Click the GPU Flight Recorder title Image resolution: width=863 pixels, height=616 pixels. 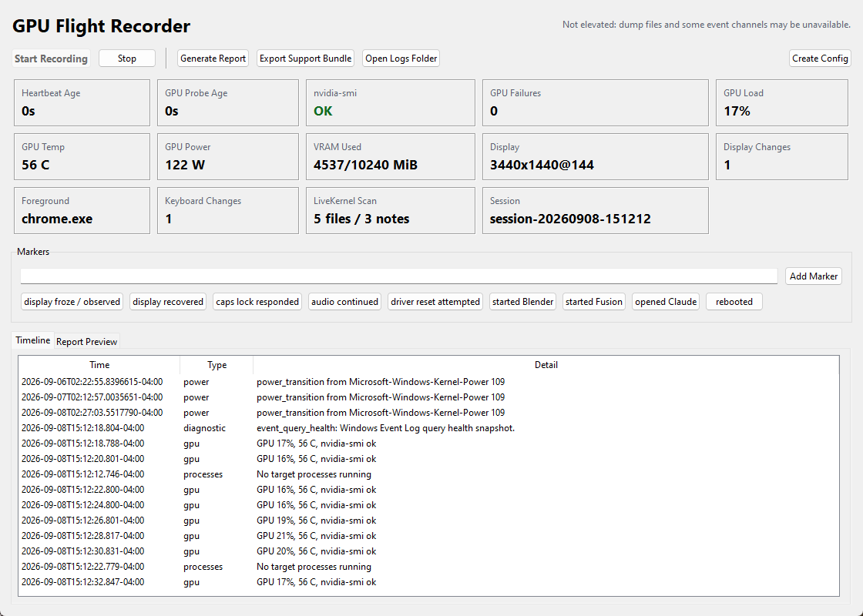(x=101, y=26)
